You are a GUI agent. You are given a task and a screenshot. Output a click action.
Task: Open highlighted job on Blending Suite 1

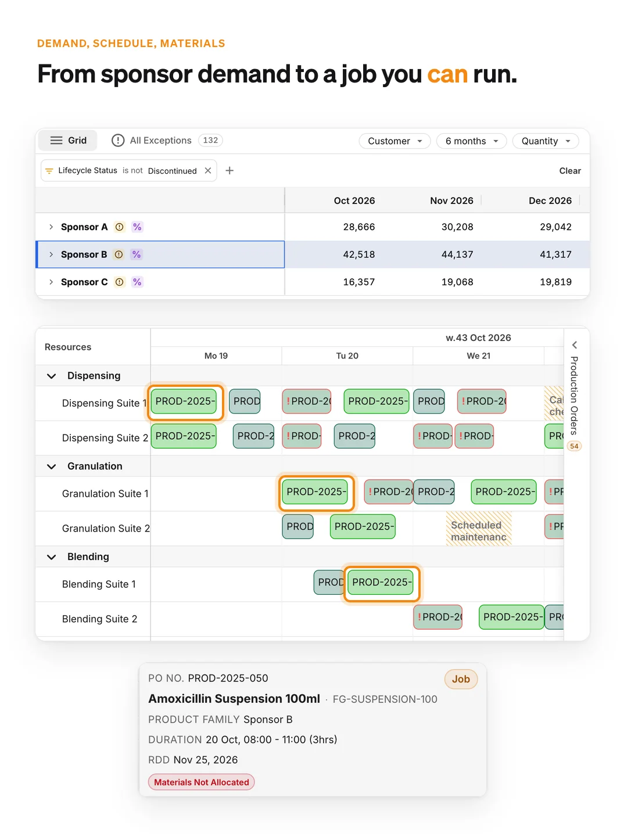point(382,583)
